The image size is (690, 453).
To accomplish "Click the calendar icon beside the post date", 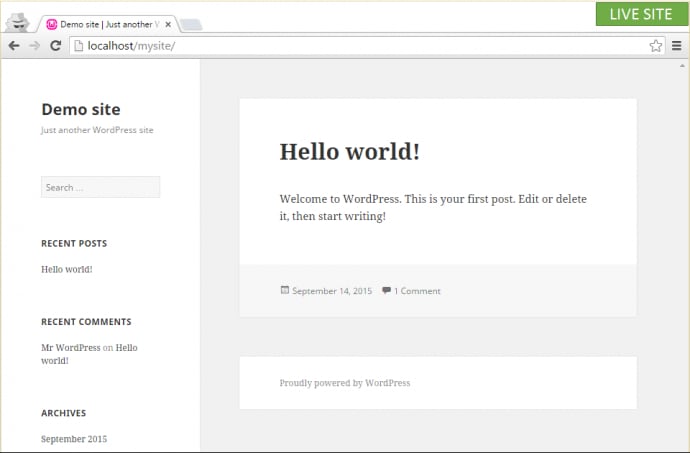I will click(x=285, y=290).
